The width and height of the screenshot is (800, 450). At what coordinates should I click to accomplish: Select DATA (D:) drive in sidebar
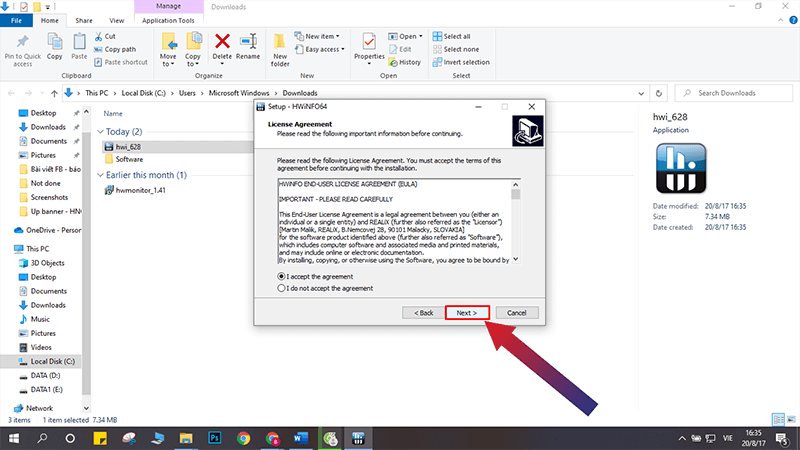40,376
